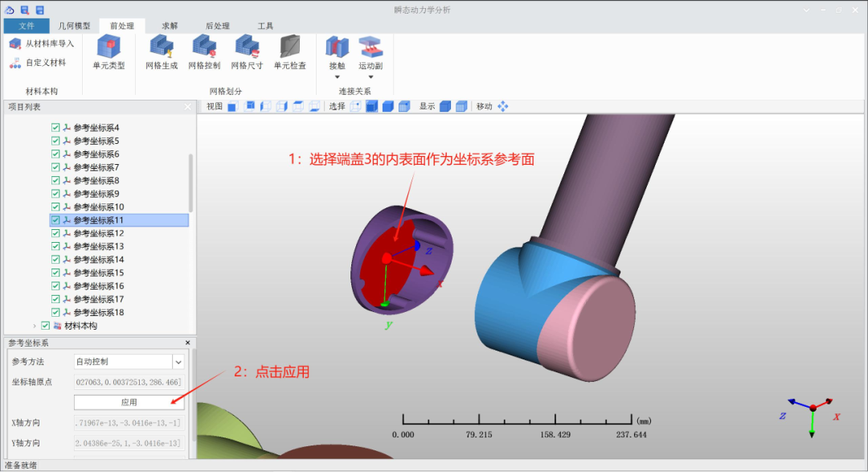Toggle the 参考坐标系18 checkbox

click(x=55, y=313)
